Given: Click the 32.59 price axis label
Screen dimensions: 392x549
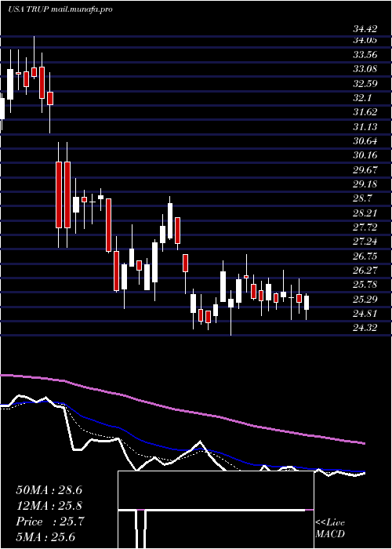Looking at the screenshot, I should click(365, 83).
